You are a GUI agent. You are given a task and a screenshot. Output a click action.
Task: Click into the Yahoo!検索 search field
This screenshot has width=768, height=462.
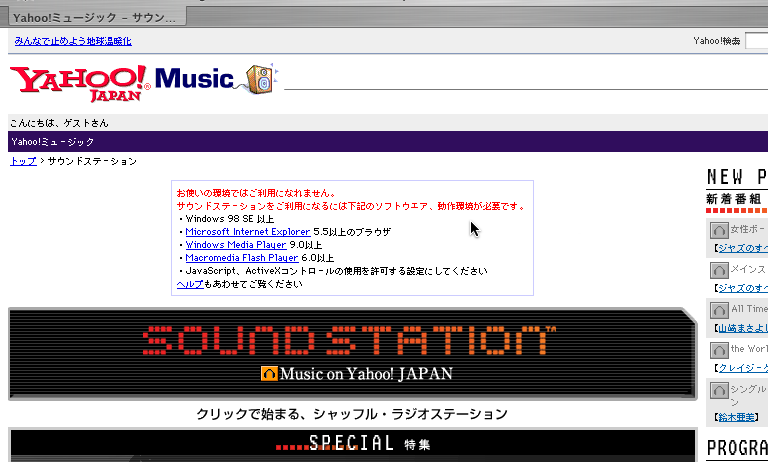756,41
